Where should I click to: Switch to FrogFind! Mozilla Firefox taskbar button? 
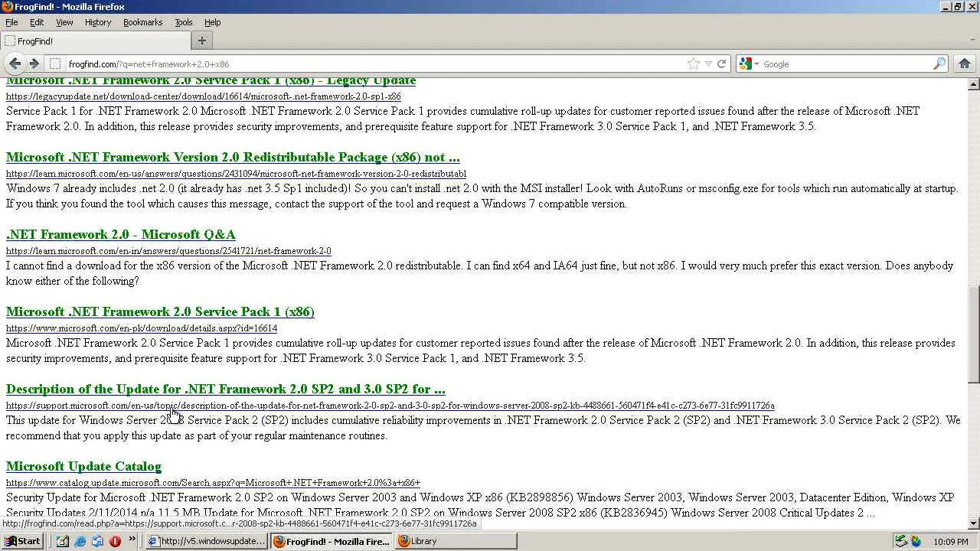pos(332,541)
